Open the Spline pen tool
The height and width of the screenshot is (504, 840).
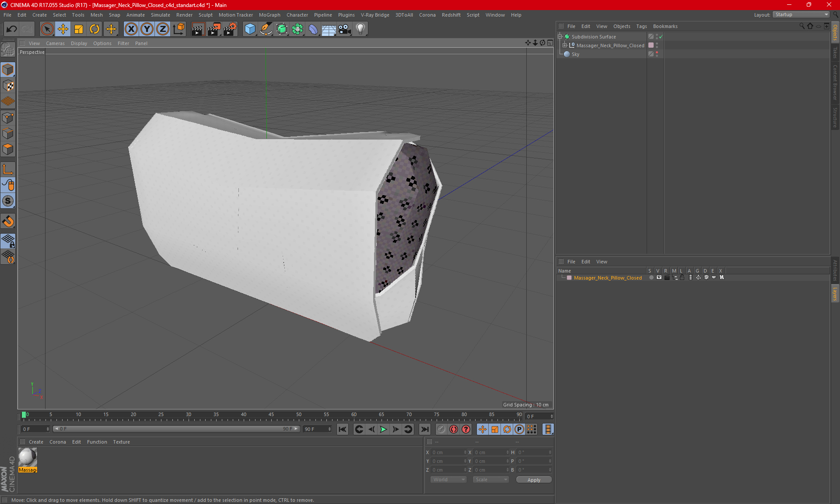coord(266,29)
